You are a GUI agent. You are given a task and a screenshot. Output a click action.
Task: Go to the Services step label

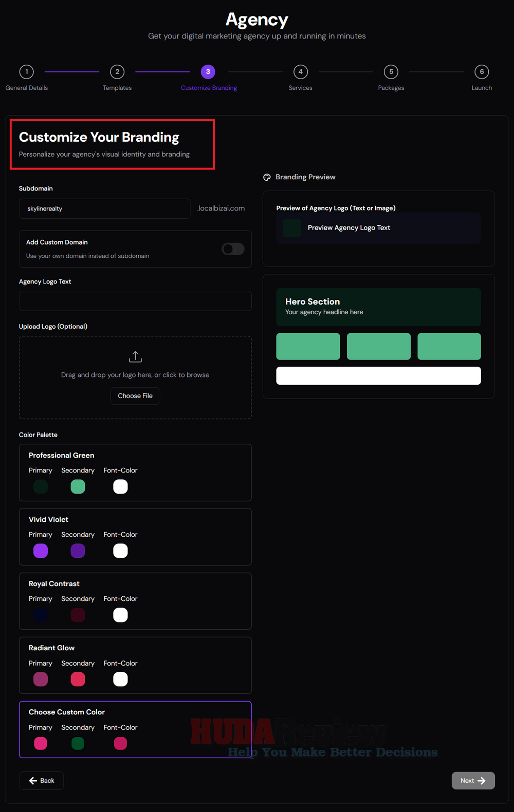(301, 88)
